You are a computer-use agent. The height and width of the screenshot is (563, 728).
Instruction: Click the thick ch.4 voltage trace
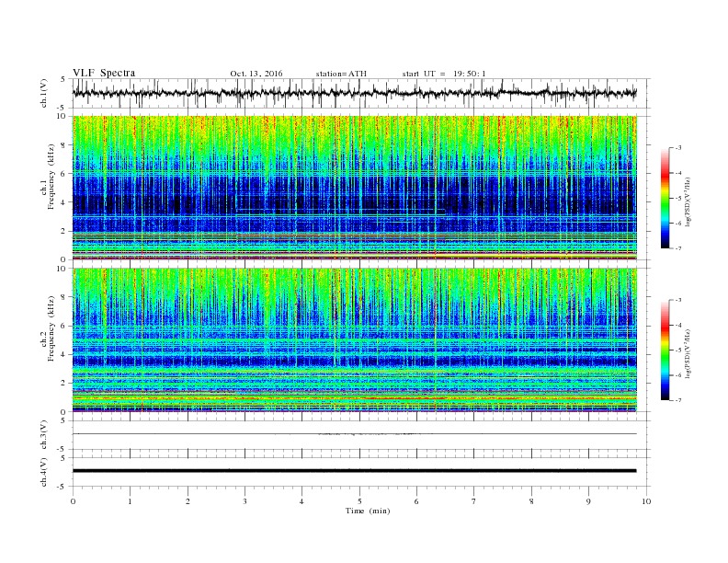(x=355, y=471)
